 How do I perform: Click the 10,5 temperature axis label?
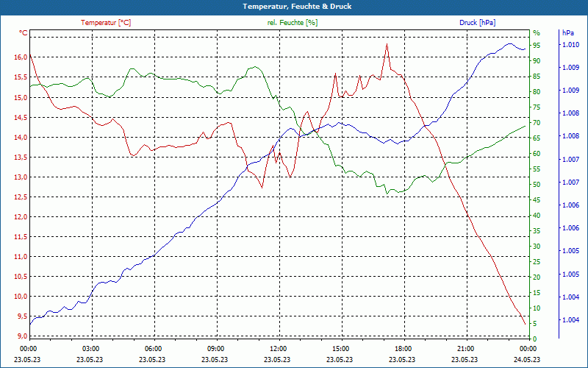21,277
